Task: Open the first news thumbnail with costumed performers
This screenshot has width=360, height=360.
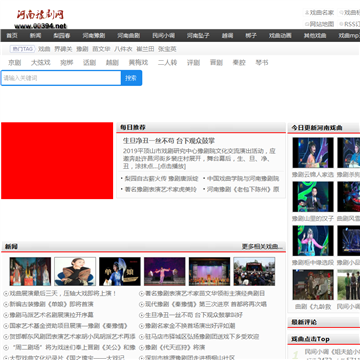Action: (30, 271)
